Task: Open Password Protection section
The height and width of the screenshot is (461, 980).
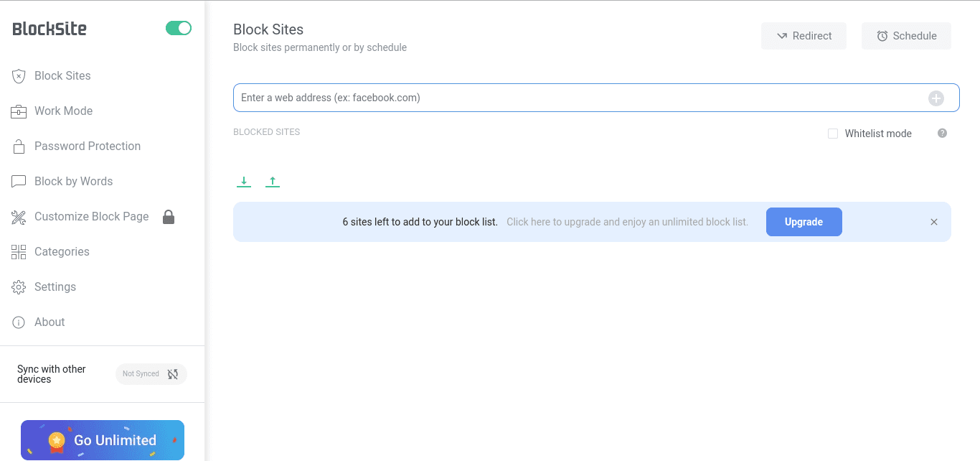Action: (88, 146)
